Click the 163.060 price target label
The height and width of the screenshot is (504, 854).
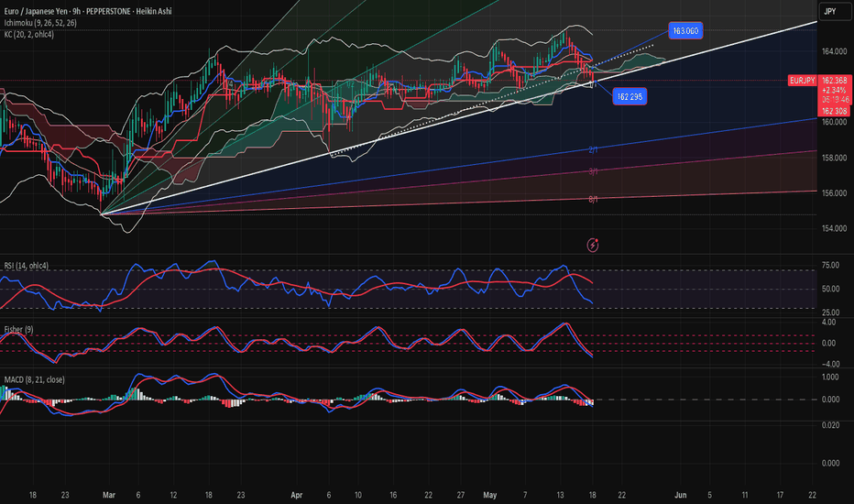click(685, 30)
